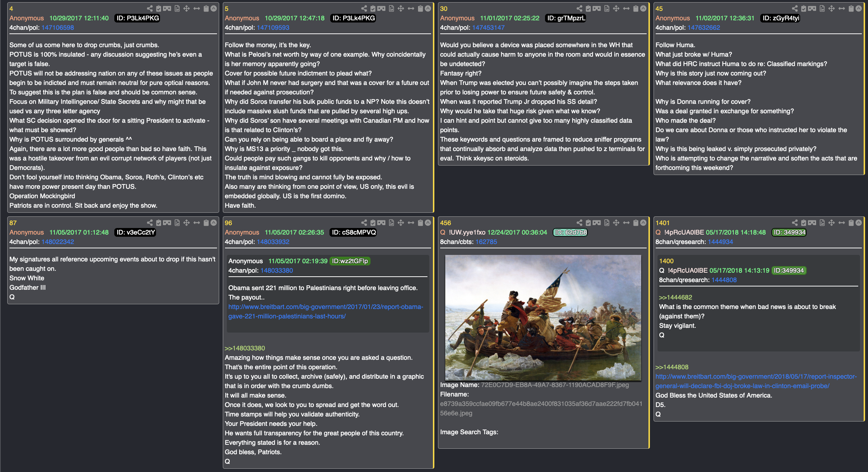Screen dimensions: 868x472
Task: Click the teal ID: 62d7b8 badge
Action: (x=570, y=232)
